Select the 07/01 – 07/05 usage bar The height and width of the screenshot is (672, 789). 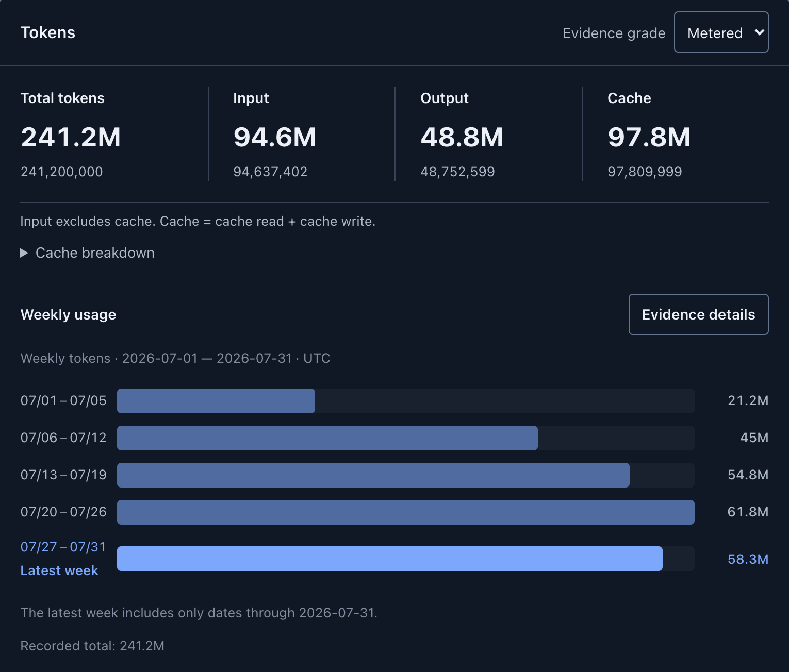tap(216, 401)
